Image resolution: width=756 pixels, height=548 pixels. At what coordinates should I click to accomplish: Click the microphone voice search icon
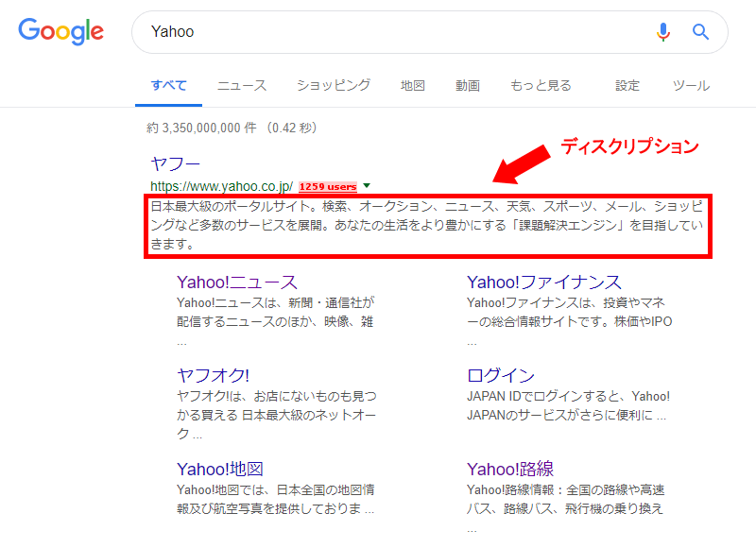(663, 32)
